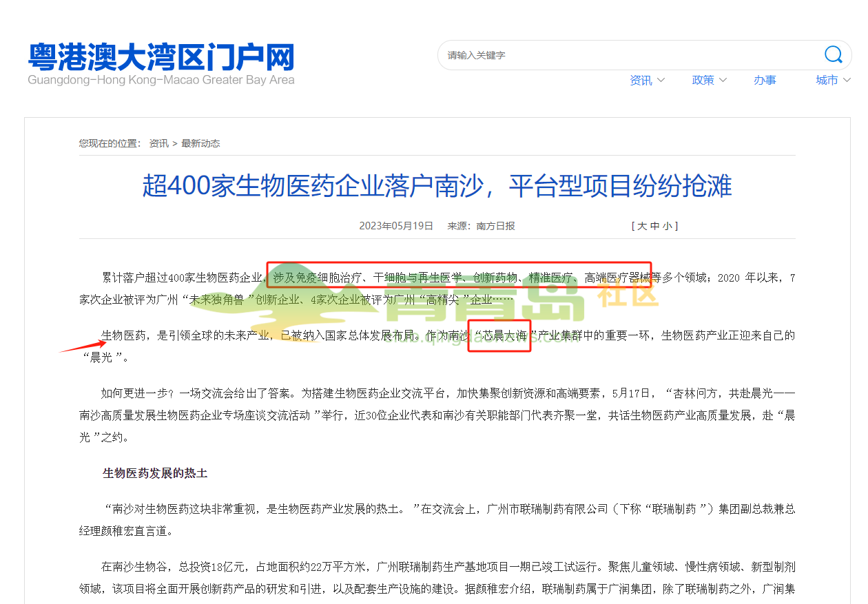Click the subheading 生物医药发展的热土
The image size is (868, 604).
pos(155,474)
